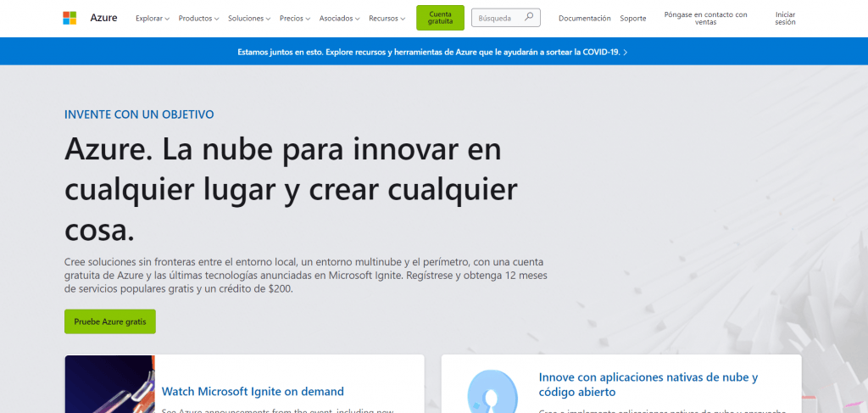Click the Pruebe Azure gratis button
Screen dimensions: 868x413
tap(110, 321)
